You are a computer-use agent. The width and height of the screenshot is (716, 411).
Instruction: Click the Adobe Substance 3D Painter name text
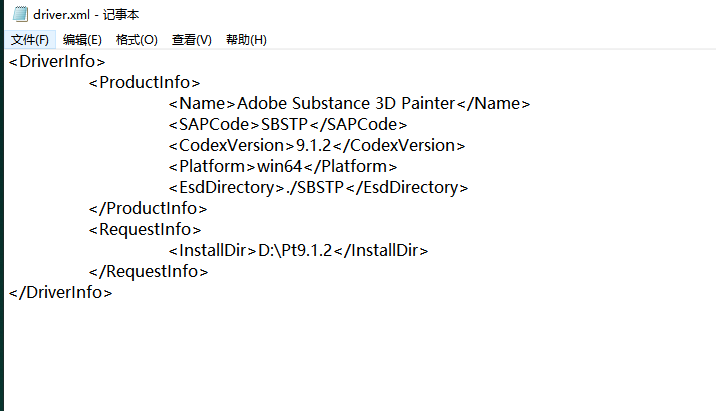pyautogui.click(x=346, y=103)
